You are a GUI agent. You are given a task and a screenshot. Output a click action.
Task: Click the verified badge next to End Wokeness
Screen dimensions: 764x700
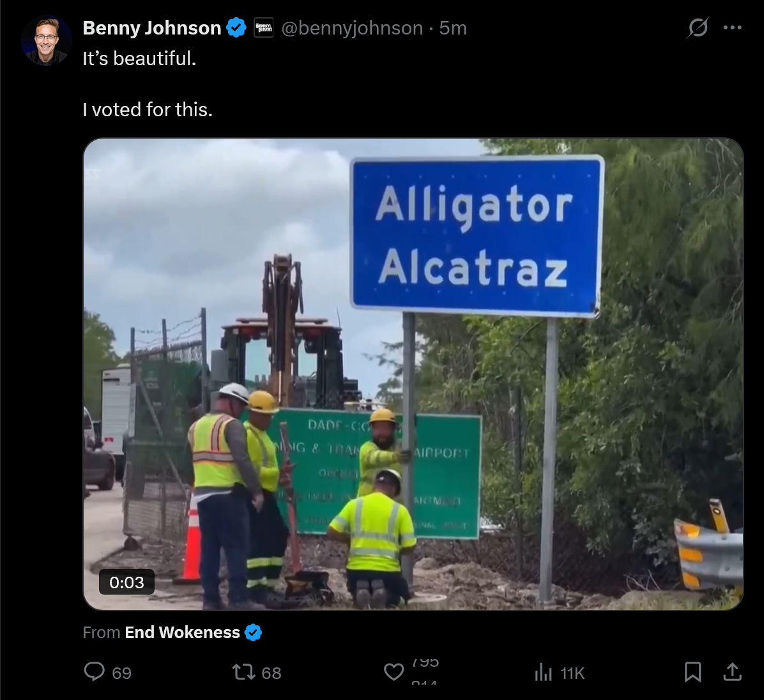pyautogui.click(x=253, y=632)
